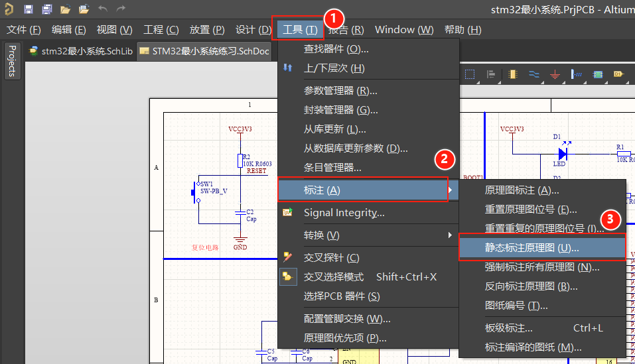
Task: Click the Up/Down Hierarchy arrows icon
Action: point(287,68)
